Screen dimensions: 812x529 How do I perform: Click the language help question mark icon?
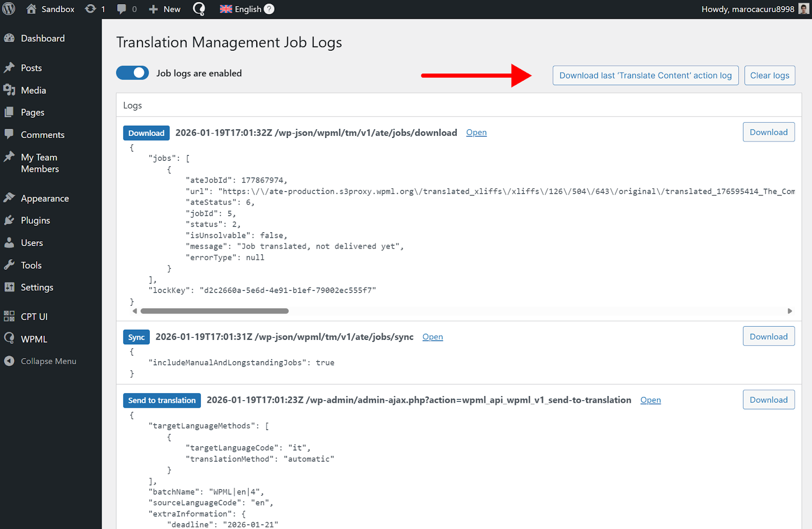tap(269, 9)
